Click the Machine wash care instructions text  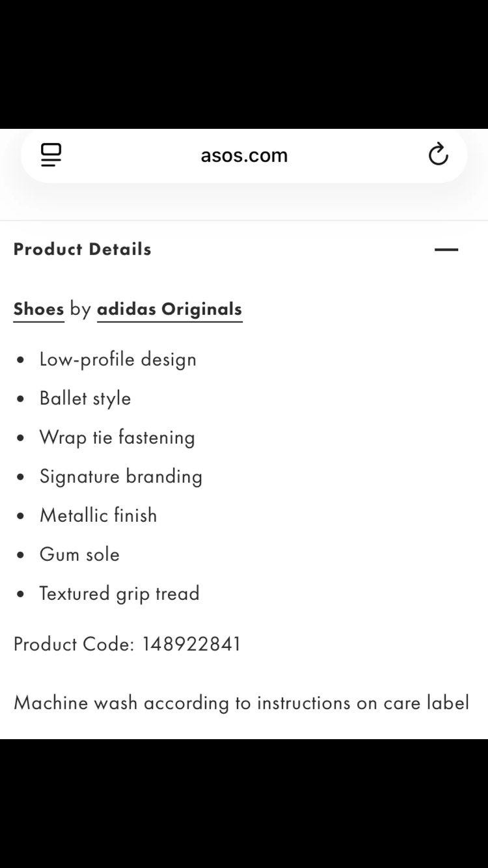(241, 703)
